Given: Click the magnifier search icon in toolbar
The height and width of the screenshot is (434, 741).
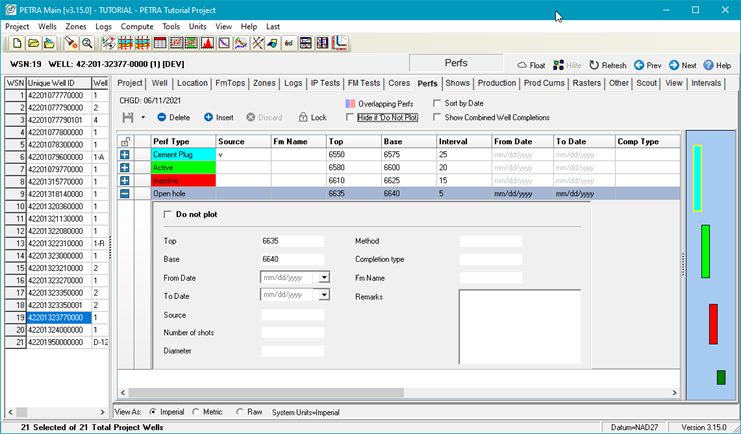Looking at the screenshot, I should click(88, 43).
